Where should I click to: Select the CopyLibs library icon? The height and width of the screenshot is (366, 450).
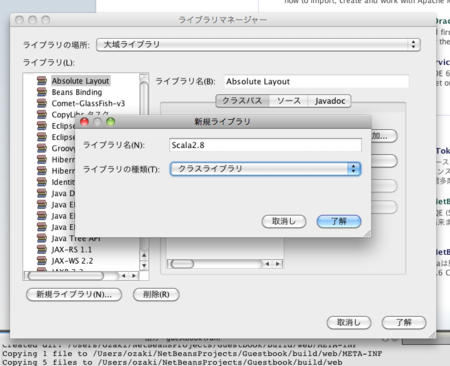[x=42, y=115]
